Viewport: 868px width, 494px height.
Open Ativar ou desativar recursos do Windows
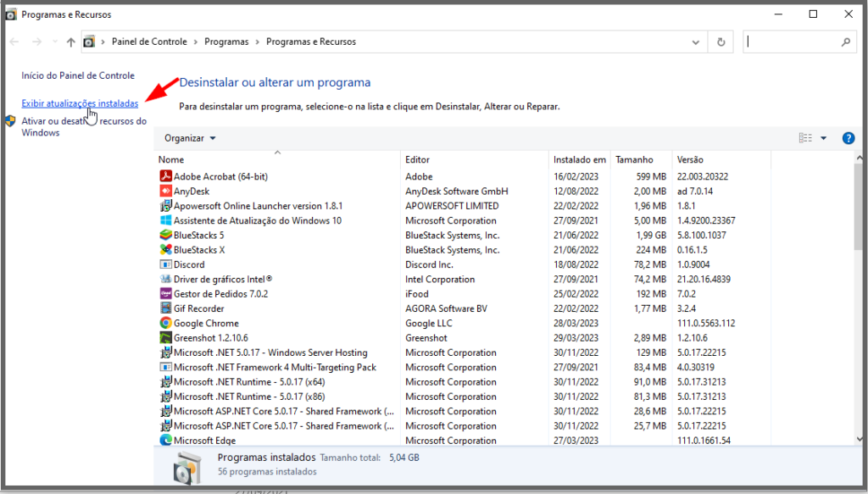pos(84,127)
